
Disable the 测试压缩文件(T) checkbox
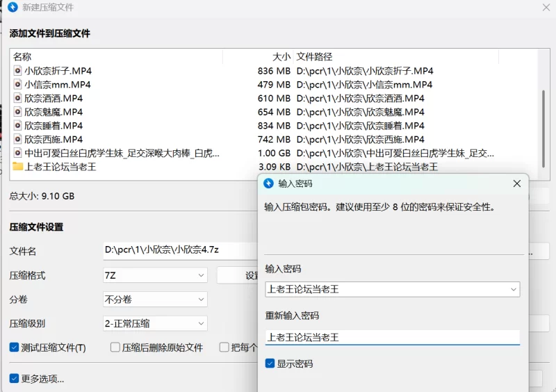pyautogui.click(x=15, y=348)
